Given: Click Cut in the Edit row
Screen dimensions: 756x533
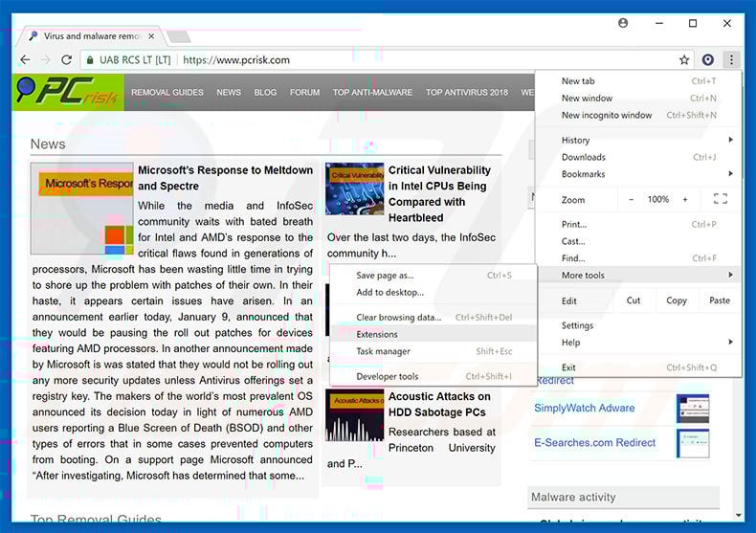Looking at the screenshot, I should point(634,300).
